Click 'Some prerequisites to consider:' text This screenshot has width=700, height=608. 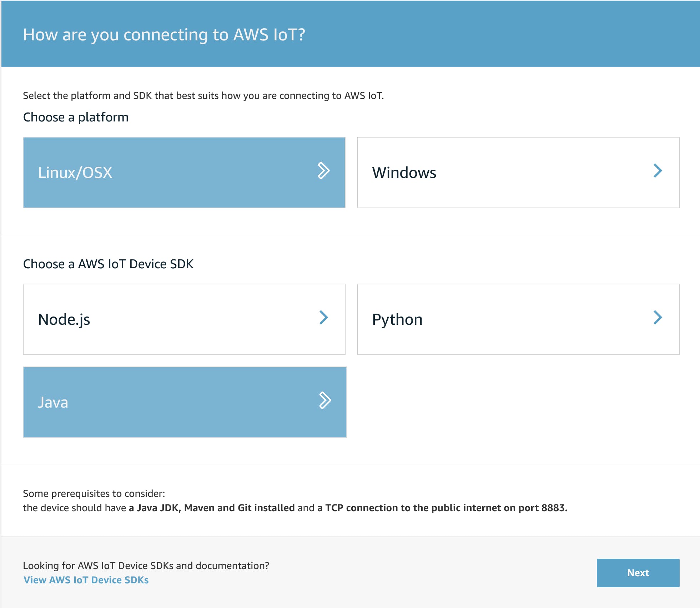pyautogui.click(x=94, y=493)
